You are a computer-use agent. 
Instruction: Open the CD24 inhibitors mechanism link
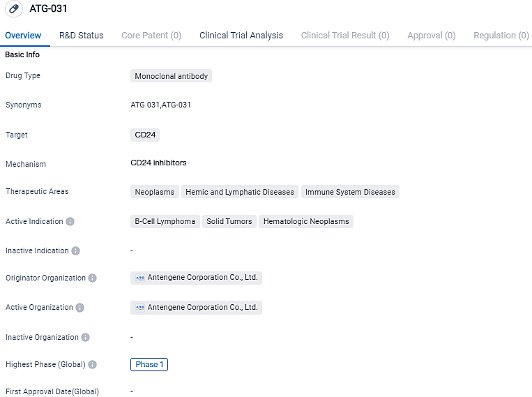click(158, 163)
